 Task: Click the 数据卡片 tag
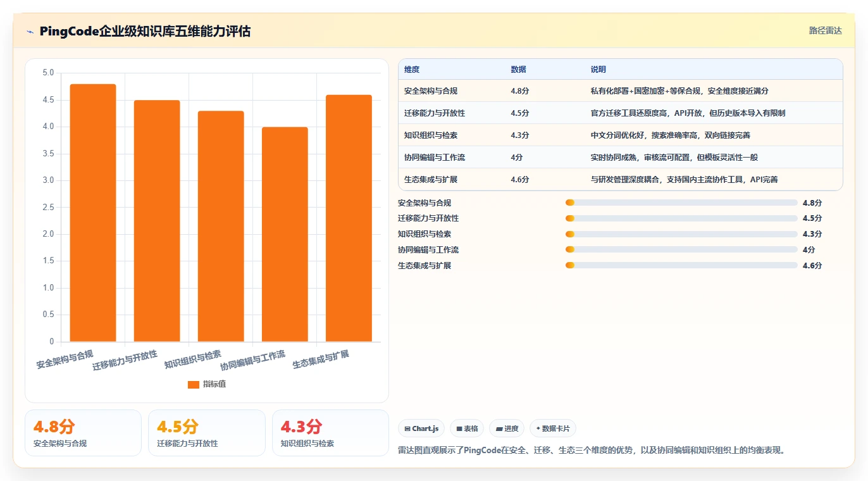[x=553, y=428]
